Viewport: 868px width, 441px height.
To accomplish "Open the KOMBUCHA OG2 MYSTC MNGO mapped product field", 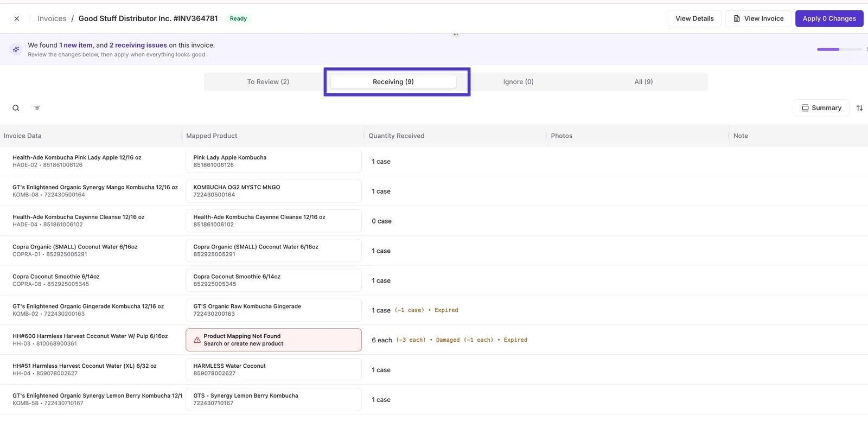I will [273, 191].
